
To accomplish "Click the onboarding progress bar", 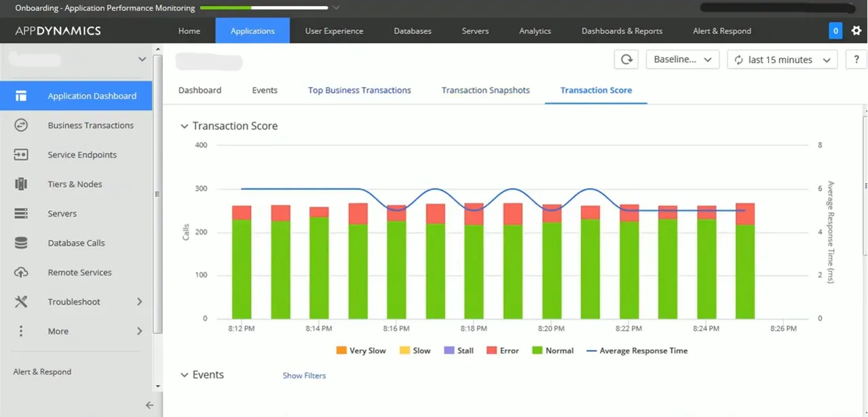I will (x=265, y=8).
